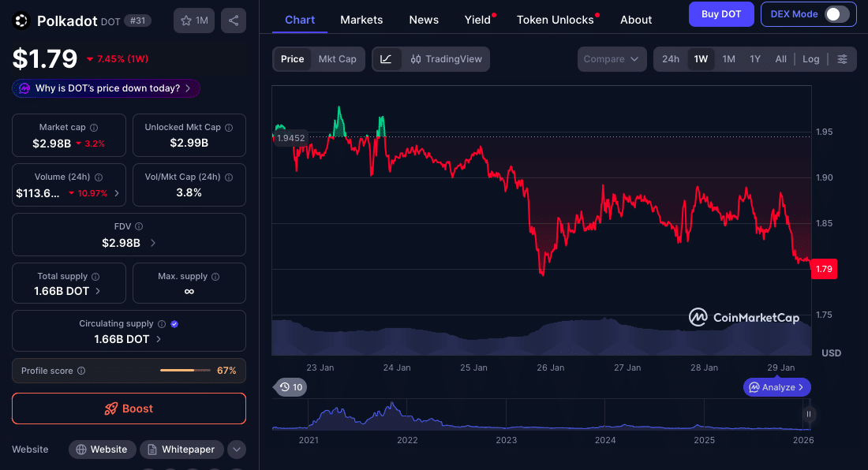This screenshot has width=868, height=470.
Task: Open the Yield tab
Action: pyautogui.click(x=477, y=20)
